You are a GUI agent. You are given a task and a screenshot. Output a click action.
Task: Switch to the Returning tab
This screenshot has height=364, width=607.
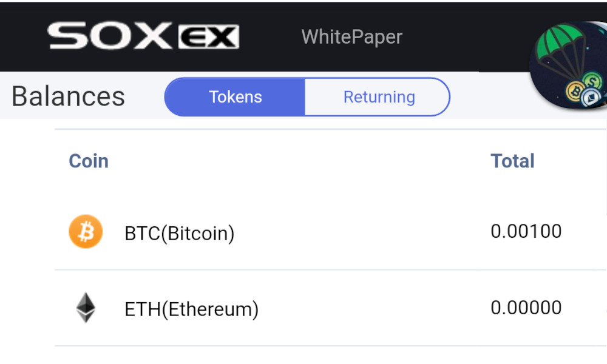pyautogui.click(x=379, y=97)
